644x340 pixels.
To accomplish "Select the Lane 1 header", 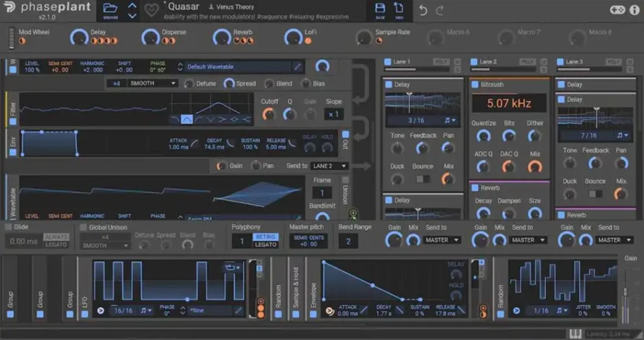I will coord(402,62).
